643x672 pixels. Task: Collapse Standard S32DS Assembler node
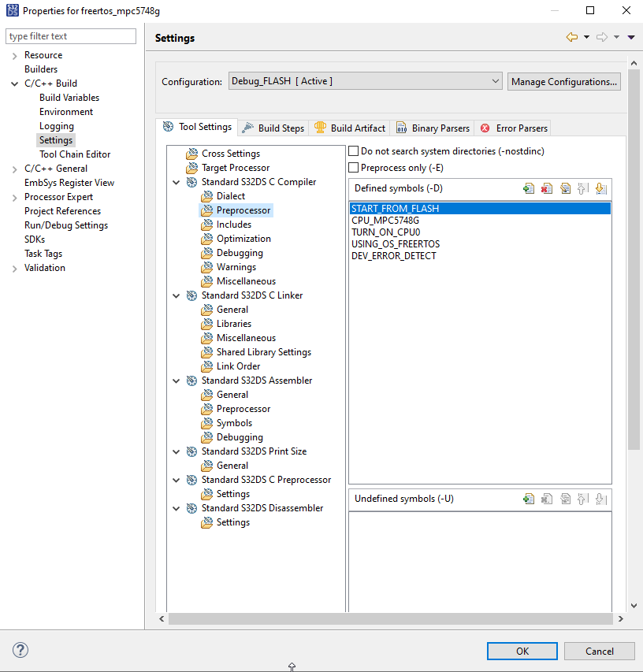[x=177, y=381]
